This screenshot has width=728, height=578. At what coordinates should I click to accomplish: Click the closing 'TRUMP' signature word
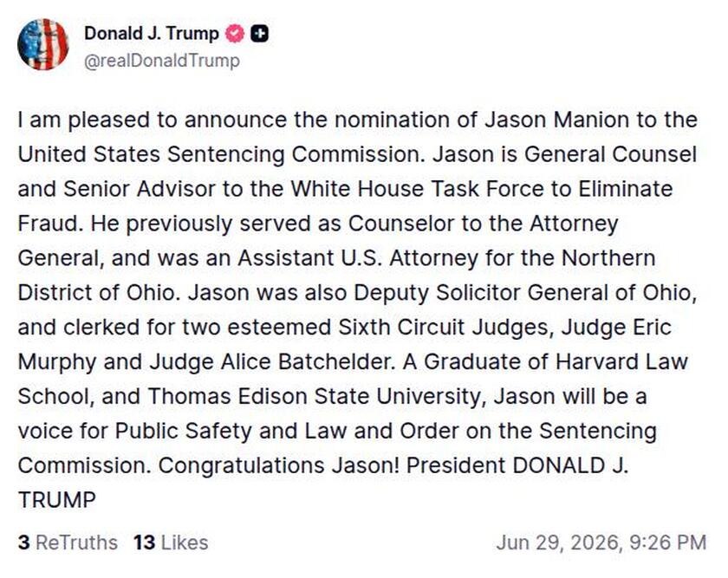(56, 500)
